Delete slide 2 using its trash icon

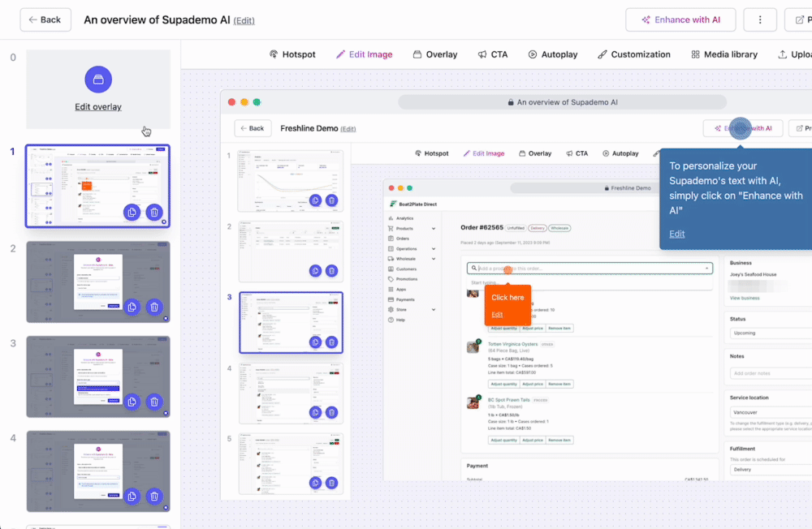click(154, 307)
